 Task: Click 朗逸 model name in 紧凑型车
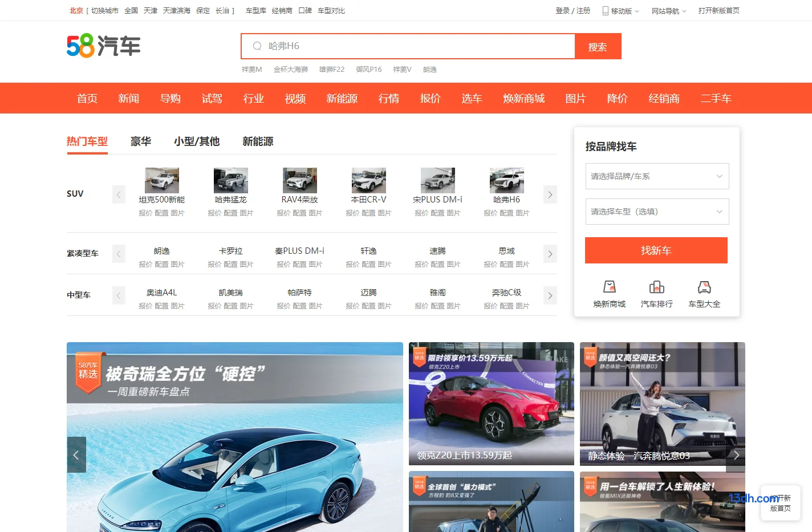162,251
